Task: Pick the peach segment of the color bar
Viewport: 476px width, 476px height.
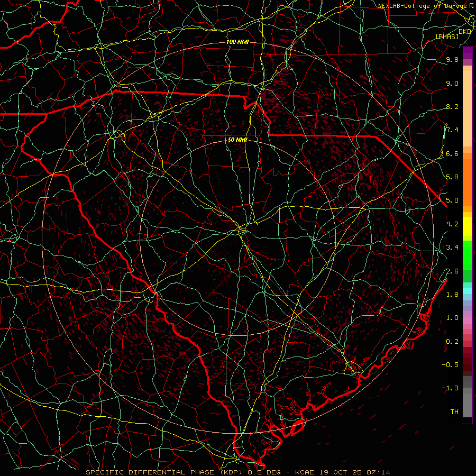Action: pyautogui.click(x=467, y=108)
